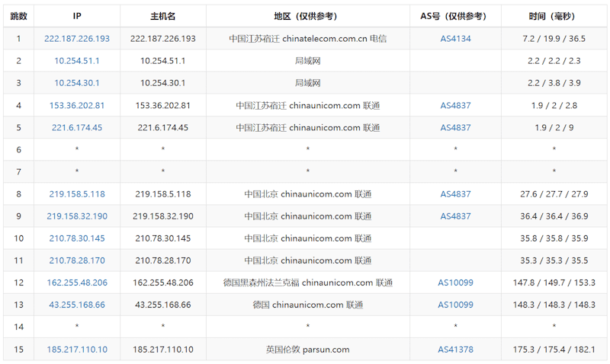The image size is (610, 364).
Task: Open AS4837 link in hop 4 row
Action: click(455, 105)
